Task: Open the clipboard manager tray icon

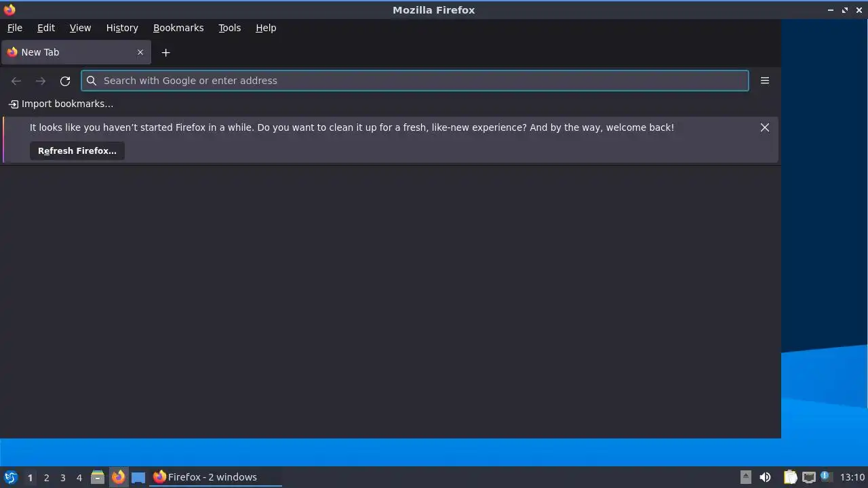Action: click(x=790, y=477)
